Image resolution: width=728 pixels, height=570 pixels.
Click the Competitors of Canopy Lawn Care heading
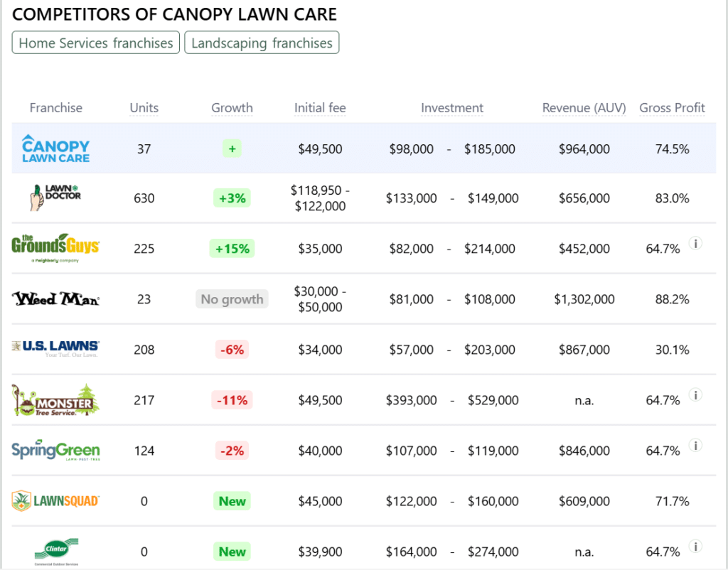(x=174, y=14)
